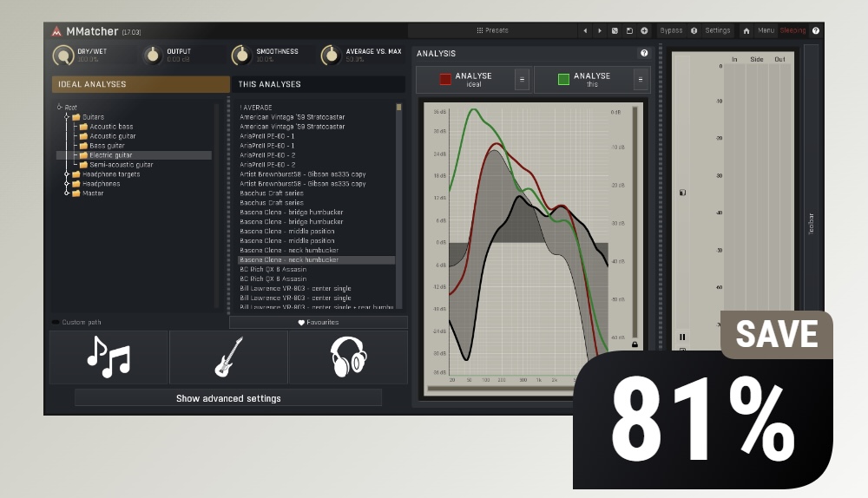
Task: Select the Acoustic bass folder
Action: pyautogui.click(x=111, y=127)
